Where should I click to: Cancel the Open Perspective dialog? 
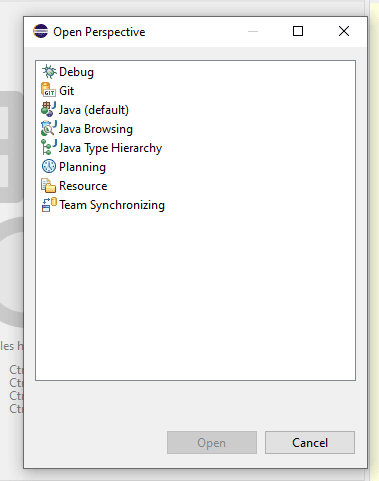point(310,443)
